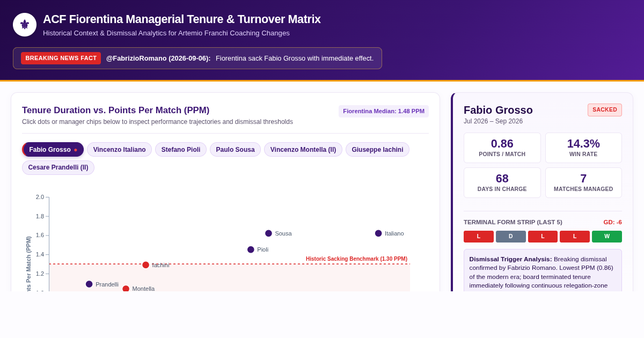Click the Fabio Grosso heading in side panel
Screen dimensions: 644x338
498,110
